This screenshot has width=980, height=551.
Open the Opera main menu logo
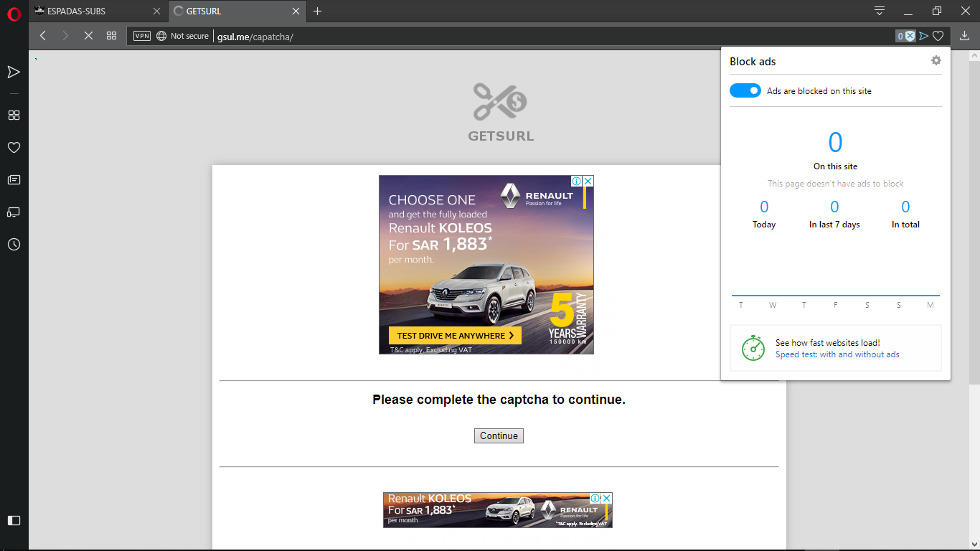14,12
